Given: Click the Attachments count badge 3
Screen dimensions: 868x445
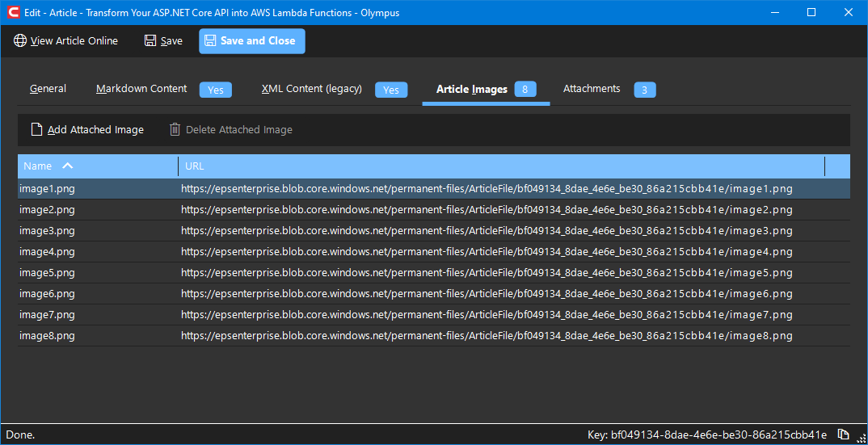Looking at the screenshot, I should tap(645, 90).
